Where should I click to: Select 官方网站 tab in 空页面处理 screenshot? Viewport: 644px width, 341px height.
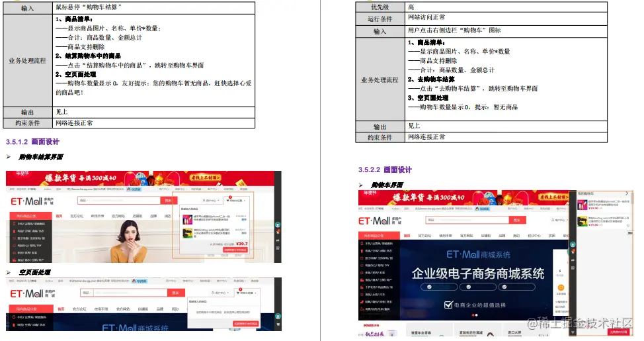123,309
